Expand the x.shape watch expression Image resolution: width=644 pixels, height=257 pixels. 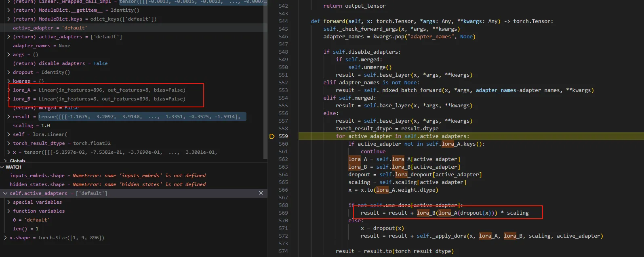click(x=6, y=238)
